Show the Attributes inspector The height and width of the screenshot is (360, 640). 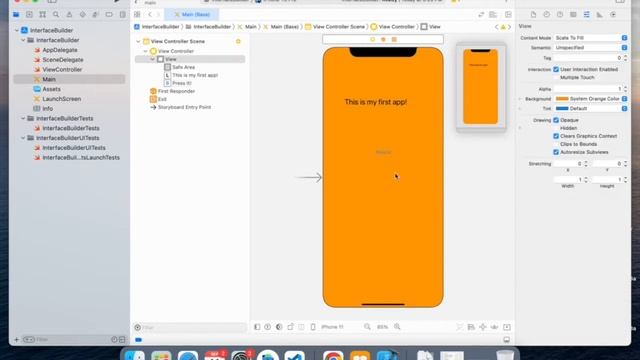point(587,15)
